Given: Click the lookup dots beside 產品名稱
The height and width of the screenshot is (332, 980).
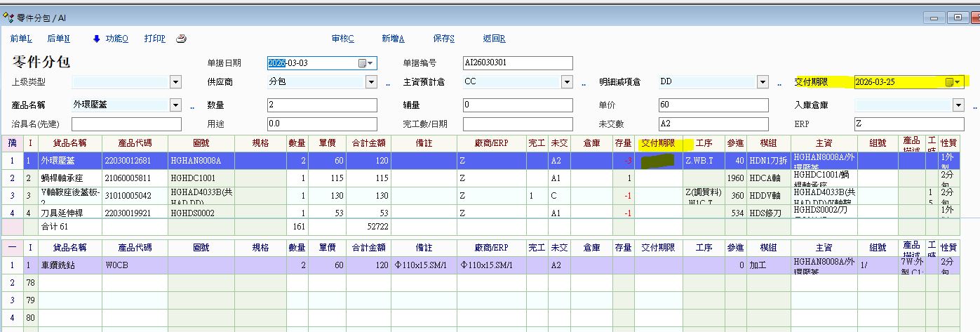Looking at the screenshot, I should point(192,106).
